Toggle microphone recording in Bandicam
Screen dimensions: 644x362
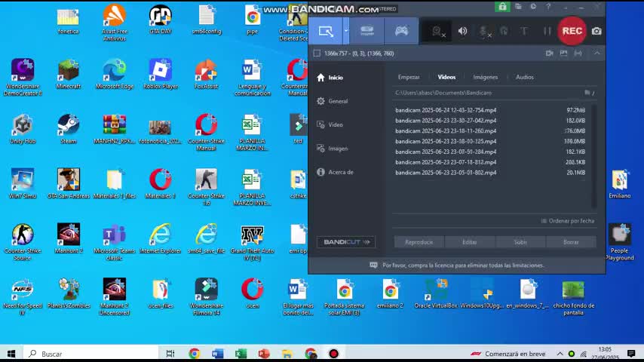click(485, 31)
